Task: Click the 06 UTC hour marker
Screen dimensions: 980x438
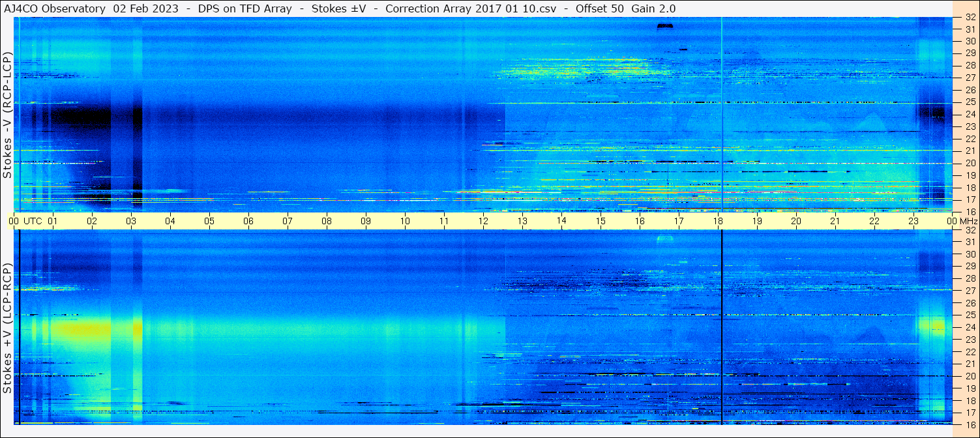Action: click(248, 221)
